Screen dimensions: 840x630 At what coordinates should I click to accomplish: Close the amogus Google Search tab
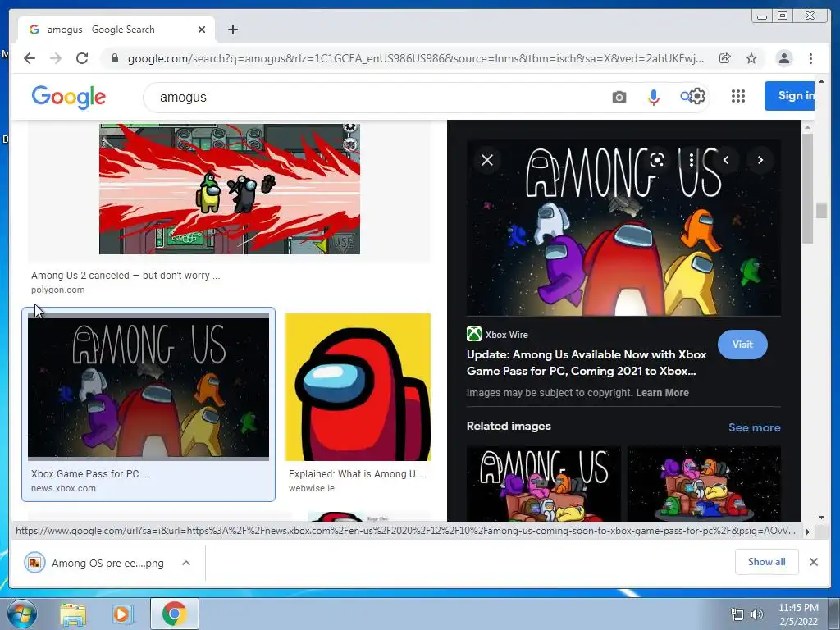(202, 30)
